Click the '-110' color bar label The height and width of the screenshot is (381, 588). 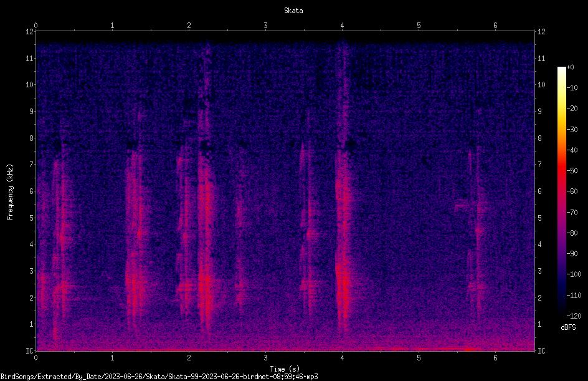click(x=574, y=296)
